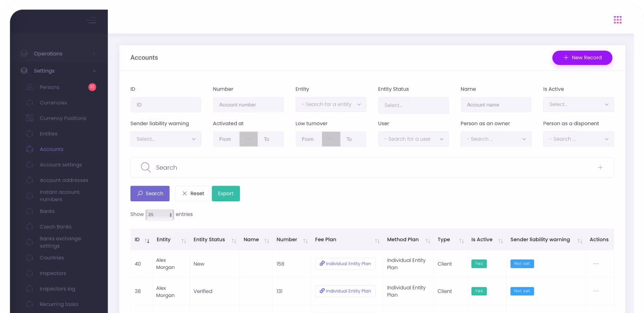Click the Currency Positions sidebar icon
Screen dimensions: 644x313
tap(30, 118)
